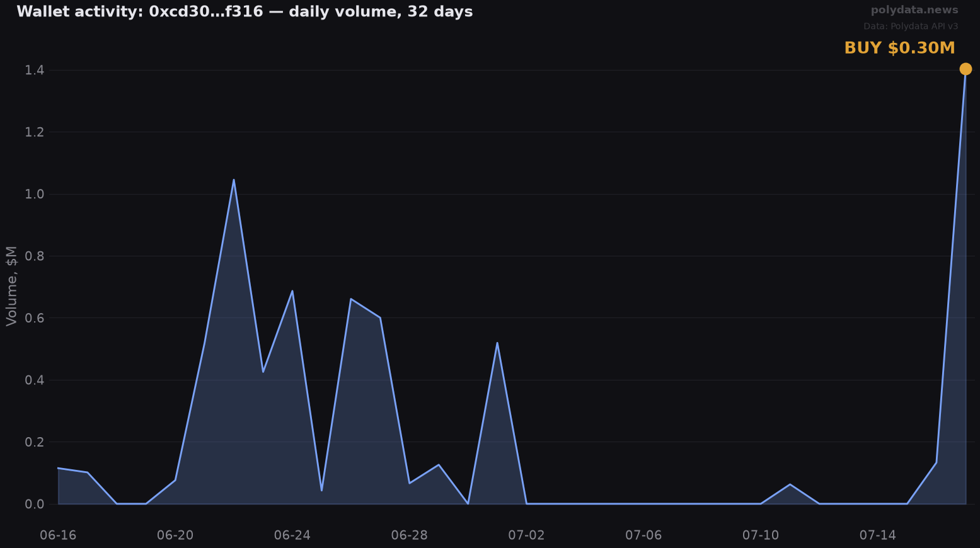Click the x-axis date label '07-14'
This screenshot has height=548, width=980.
(878, 535)
